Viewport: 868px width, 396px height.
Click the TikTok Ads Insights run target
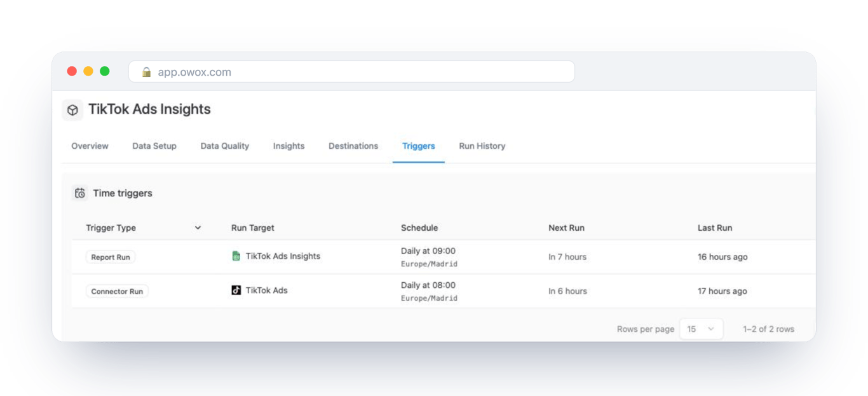pyautogui.click(x=283, y=256)
